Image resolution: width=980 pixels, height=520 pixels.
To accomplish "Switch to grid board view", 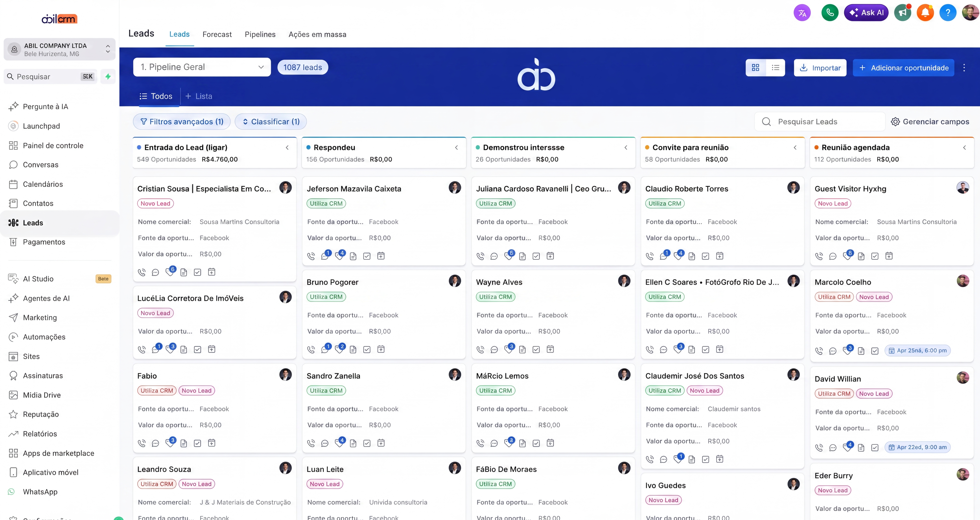I will pyautogui.click(x=756, y=68).
